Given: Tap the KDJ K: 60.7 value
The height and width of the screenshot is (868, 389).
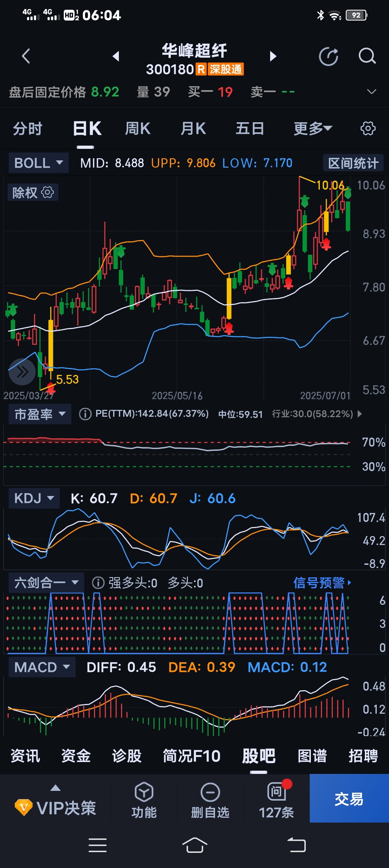Looking at the screenshot, I should (x=94, y=499).
